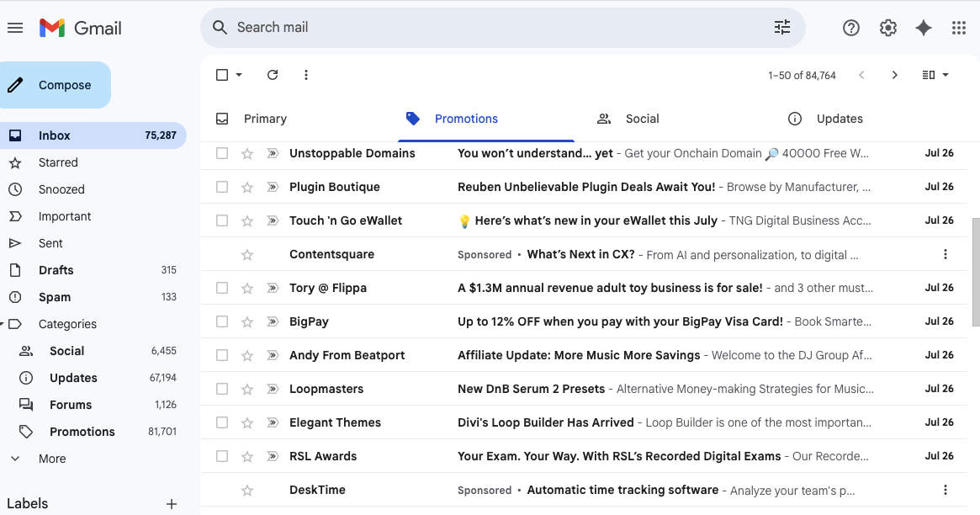Mark Elegant Themes email as important
Screen dimensions: 980x515
pyautogui.click(x=273, y=422)
